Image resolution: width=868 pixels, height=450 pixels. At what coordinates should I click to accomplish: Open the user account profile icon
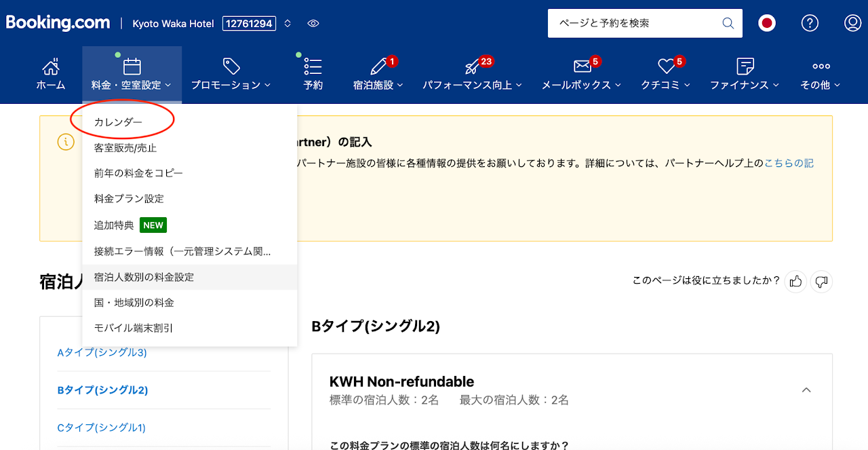point(852,23)
